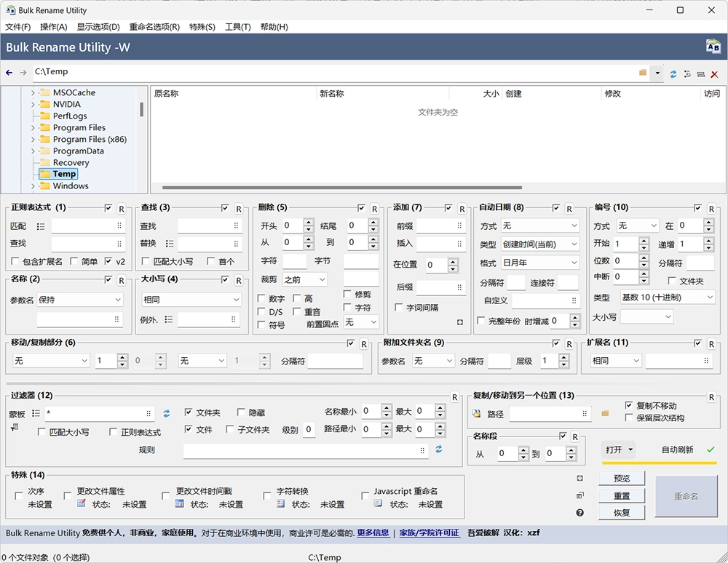Open the path history dropdown arrow
Screen dimensions: 728x563
tap(657, 73)
